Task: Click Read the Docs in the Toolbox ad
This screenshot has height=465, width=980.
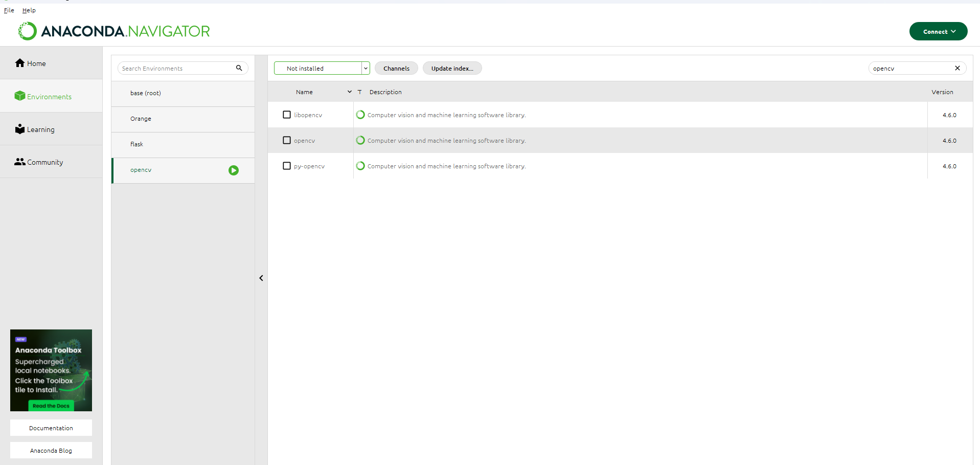Action: (51, 406)
